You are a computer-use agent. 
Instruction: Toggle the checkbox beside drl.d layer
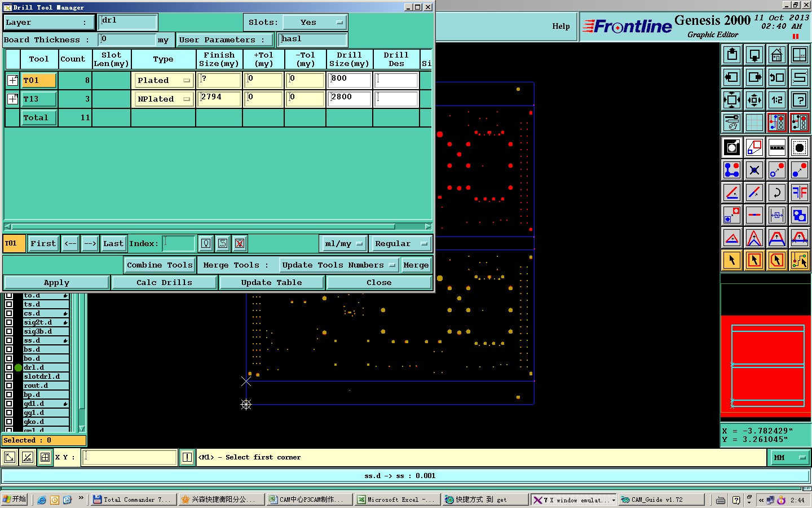tap(9, 367)
